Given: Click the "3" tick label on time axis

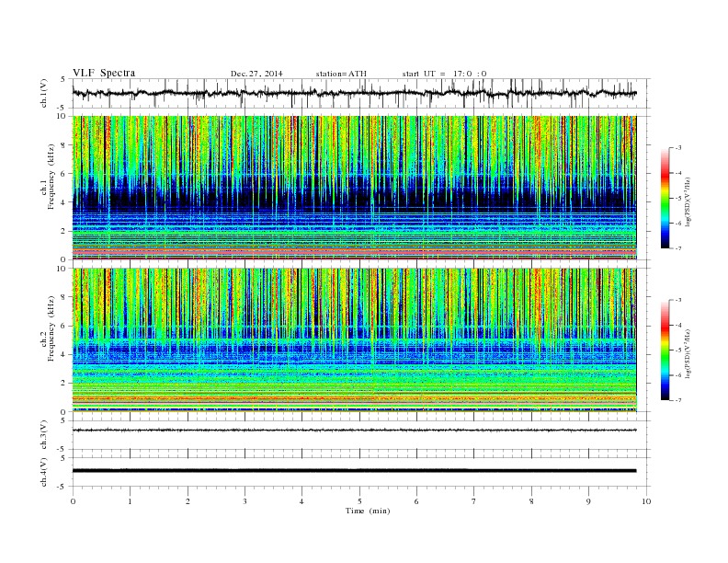Looking at the screenshot, I should (x=245, y=501).
